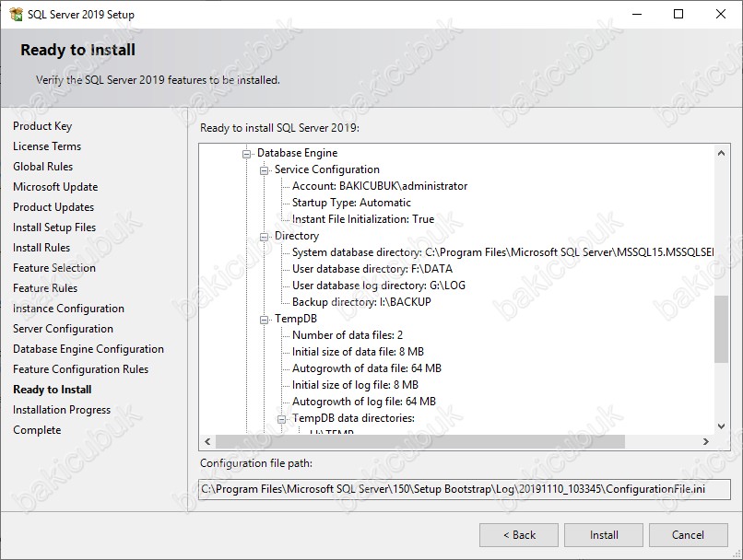Open the Install Setup Files step
Screen dimensions: 743x560
tap(54, 227)
